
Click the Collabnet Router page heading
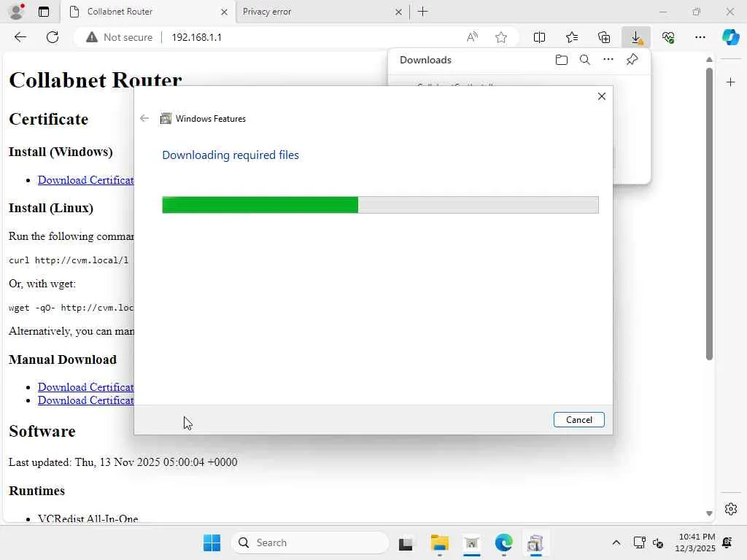[96, 80]
